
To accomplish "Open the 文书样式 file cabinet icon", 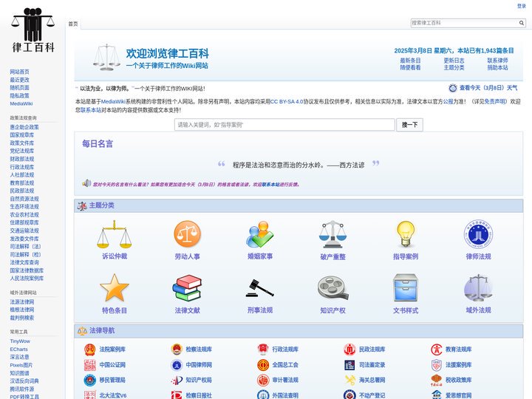I will [x=406, y=288].
